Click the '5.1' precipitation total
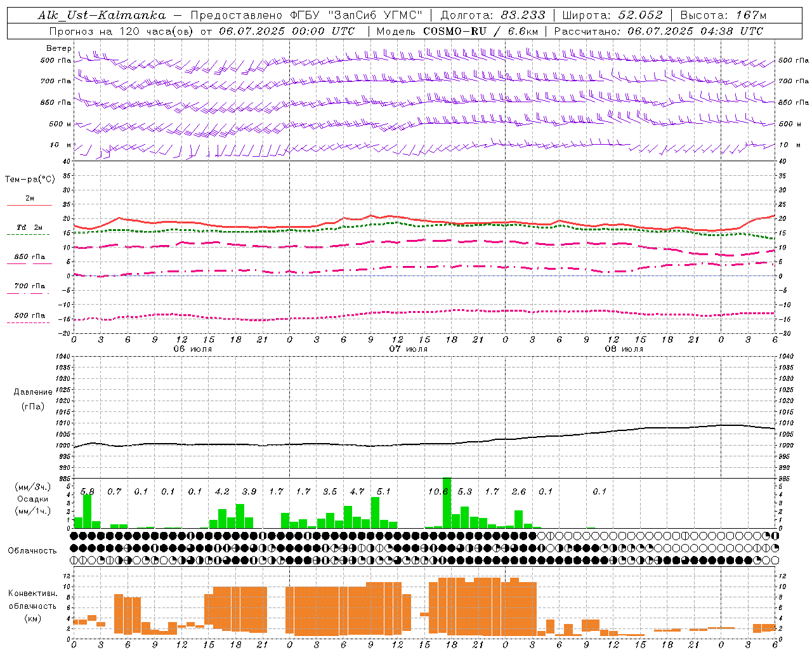812x650 pixels. 384,491
